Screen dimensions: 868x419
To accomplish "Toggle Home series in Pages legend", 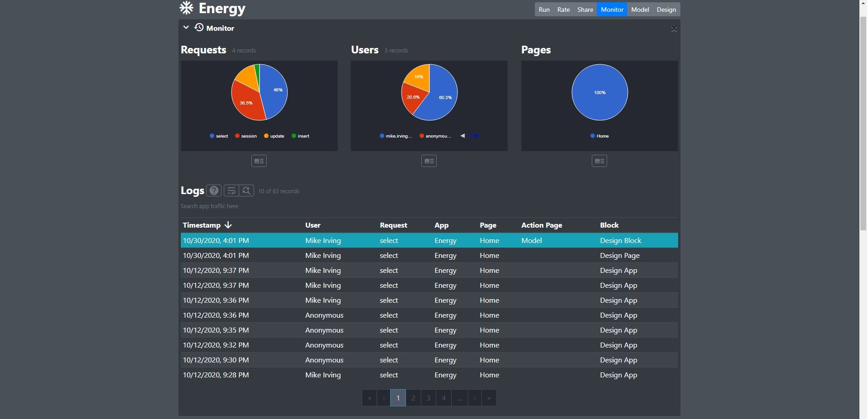I will tap(599, 136).
